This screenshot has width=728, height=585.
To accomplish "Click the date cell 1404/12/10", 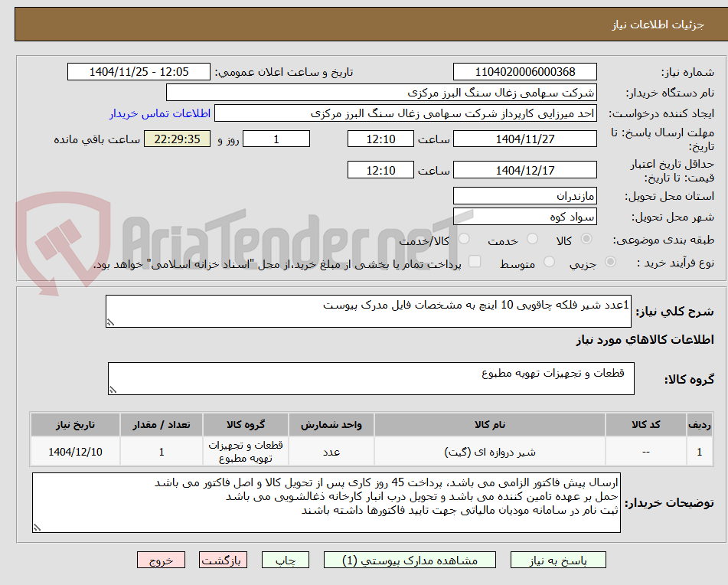I will (75, 452).
